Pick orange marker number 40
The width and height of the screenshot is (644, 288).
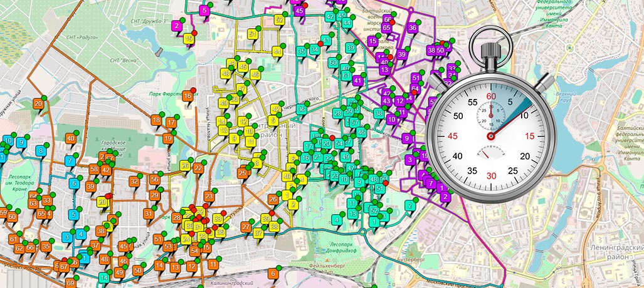[x=71, y=139]
